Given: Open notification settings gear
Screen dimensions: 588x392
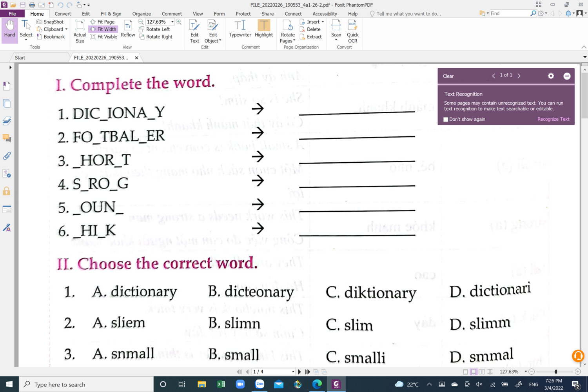Looking at the screenshot, I should 551,76.
